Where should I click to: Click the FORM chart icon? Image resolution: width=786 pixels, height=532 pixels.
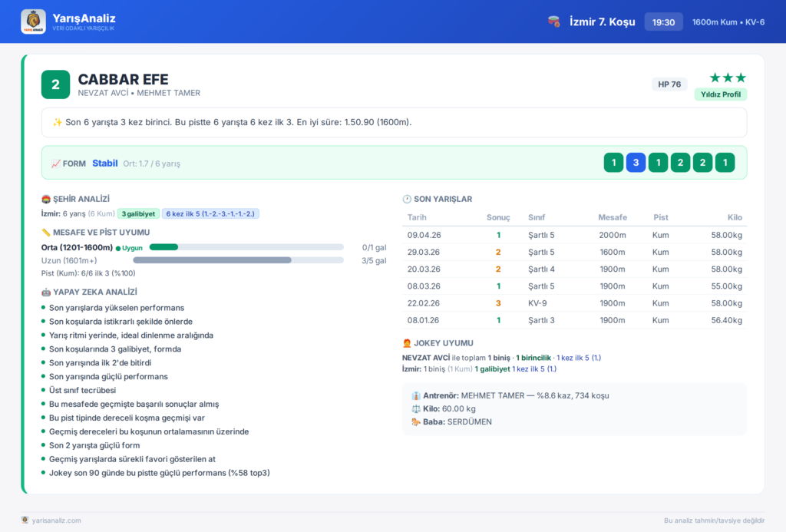pos(55,164)
